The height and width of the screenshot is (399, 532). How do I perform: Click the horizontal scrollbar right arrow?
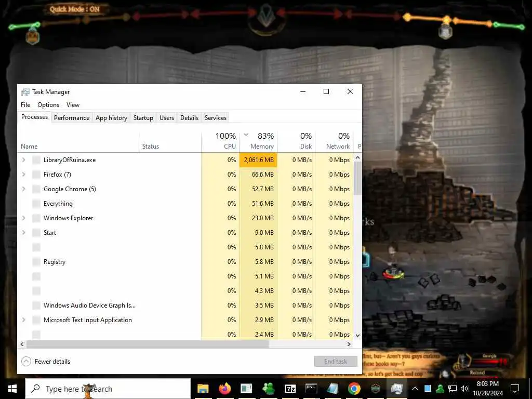(349, 344)
